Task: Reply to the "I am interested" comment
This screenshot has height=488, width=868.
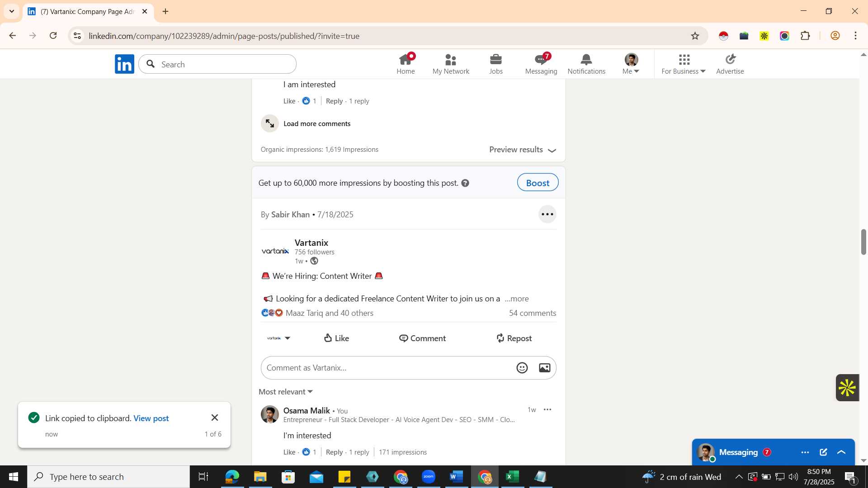Action: pyautogui.click(x=334, y=101)
